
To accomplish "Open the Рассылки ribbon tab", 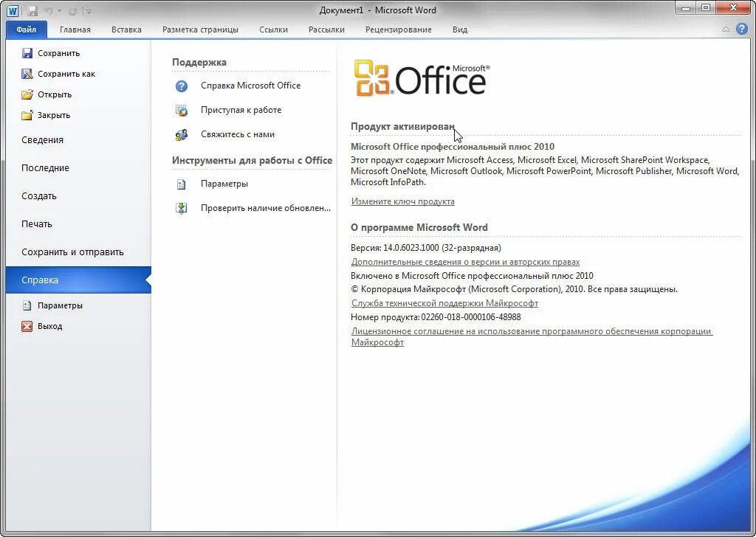I will [326, 30].
